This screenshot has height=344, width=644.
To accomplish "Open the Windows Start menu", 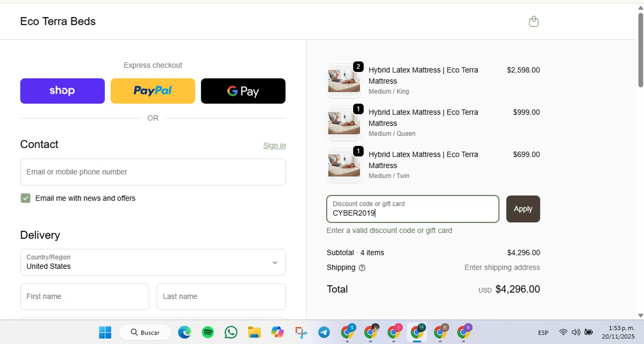I will point(105,332).
